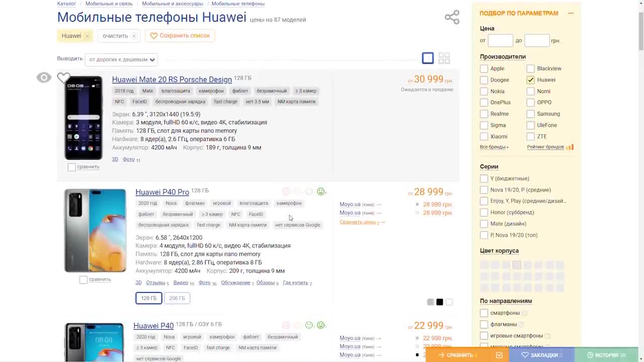Click the share icon near the page title
This screenshot has height=362, width=644.
click(x=452, y=17)
